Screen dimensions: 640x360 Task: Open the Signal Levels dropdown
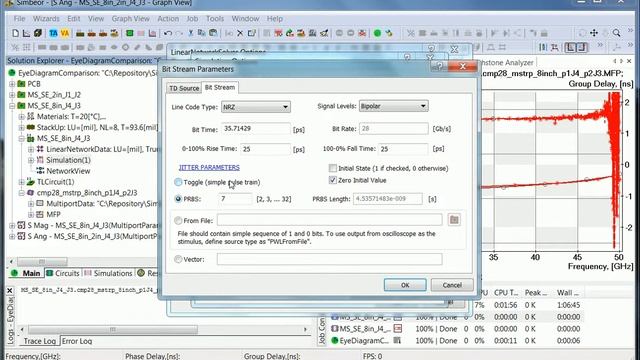click(x=393, y=106)
